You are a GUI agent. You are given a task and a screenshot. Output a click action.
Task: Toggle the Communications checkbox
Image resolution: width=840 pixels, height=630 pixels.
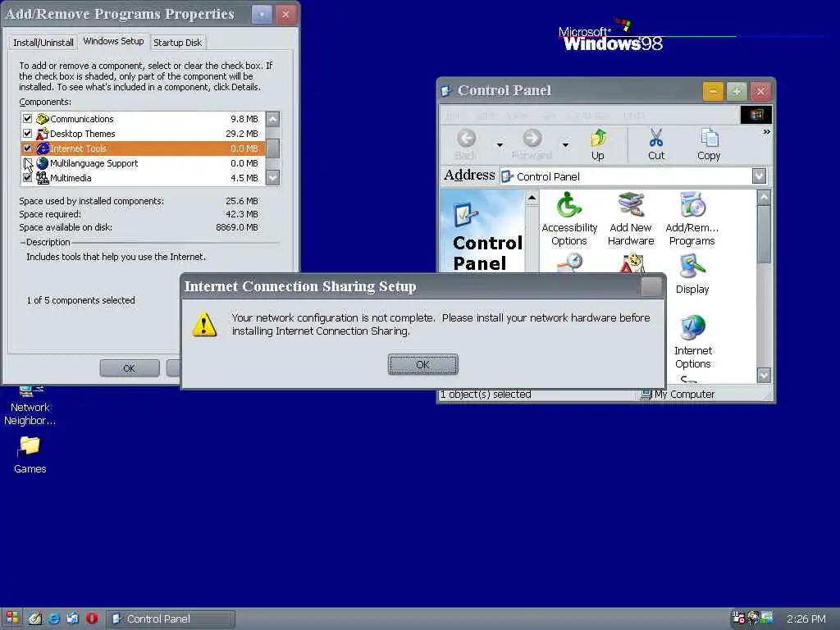point(27,118)
